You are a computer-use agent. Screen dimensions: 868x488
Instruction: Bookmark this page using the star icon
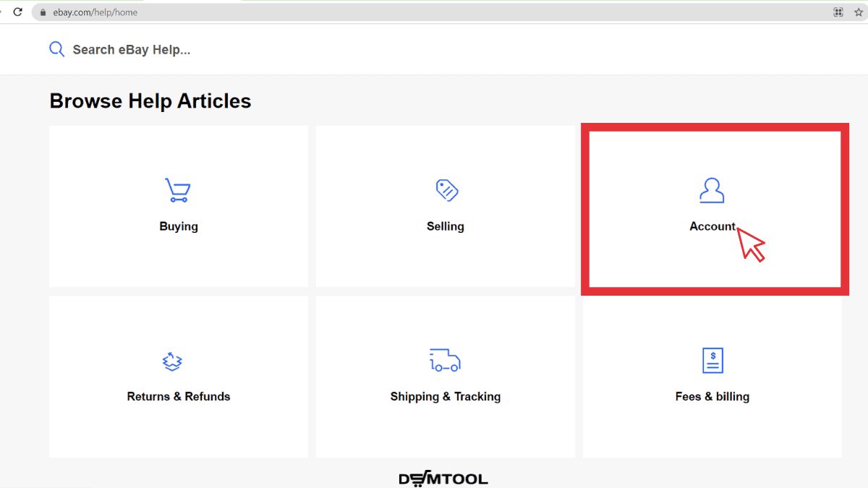859,12
